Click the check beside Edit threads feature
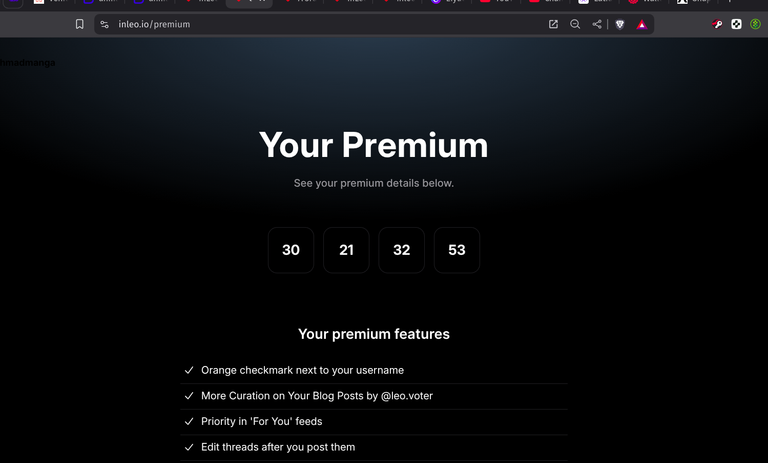Image resolution: width=768 pixels, height=463 pixels. click(189, 447)
